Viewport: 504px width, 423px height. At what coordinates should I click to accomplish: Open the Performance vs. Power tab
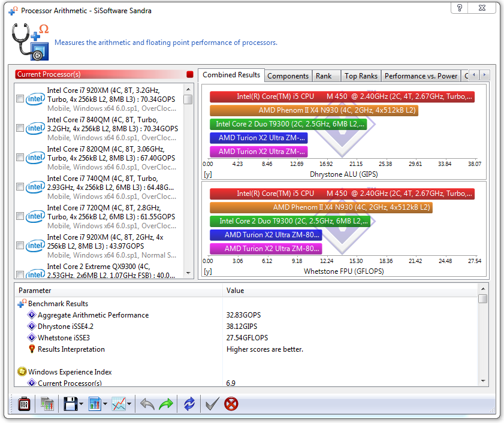(421, 76)
